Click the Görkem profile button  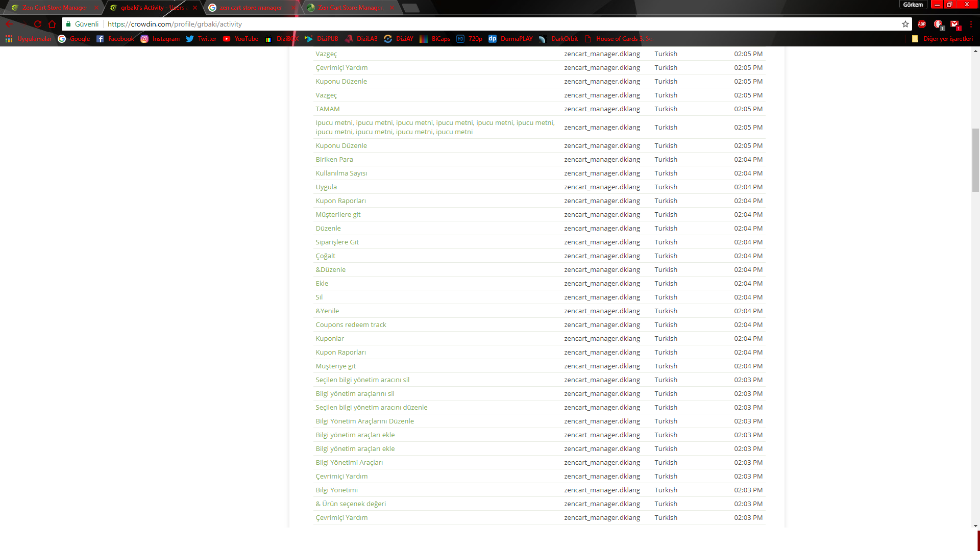pyautogui.click(x=913, y=5)
